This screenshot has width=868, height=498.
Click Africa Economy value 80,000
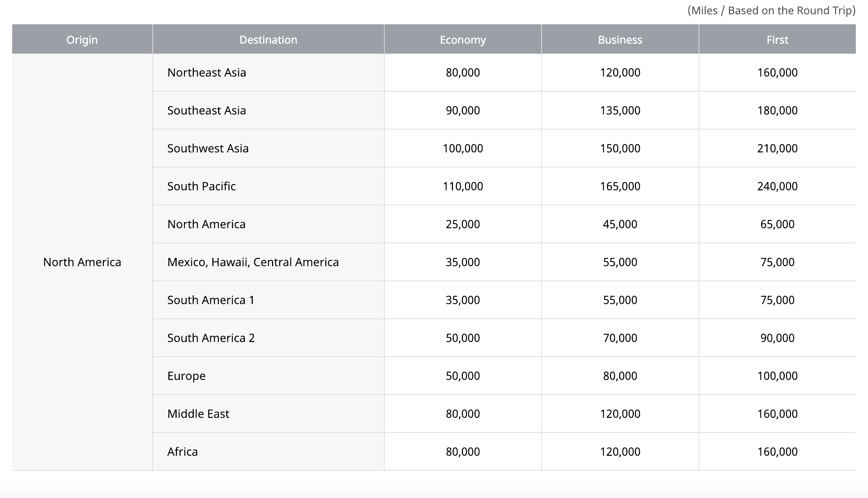tap(463, 451)
